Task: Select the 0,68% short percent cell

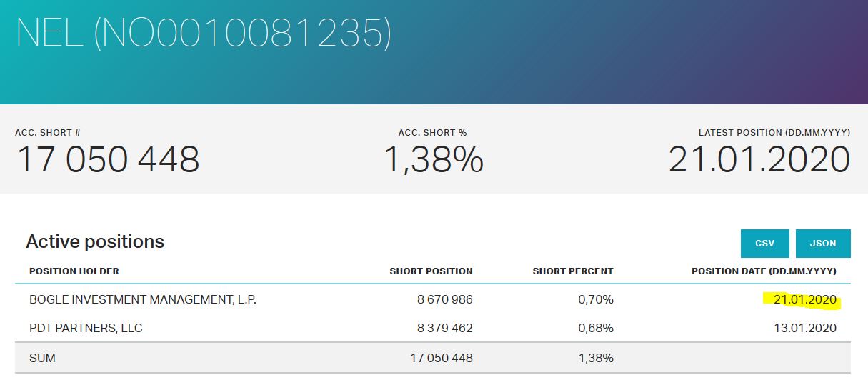Action: [596, 329]
